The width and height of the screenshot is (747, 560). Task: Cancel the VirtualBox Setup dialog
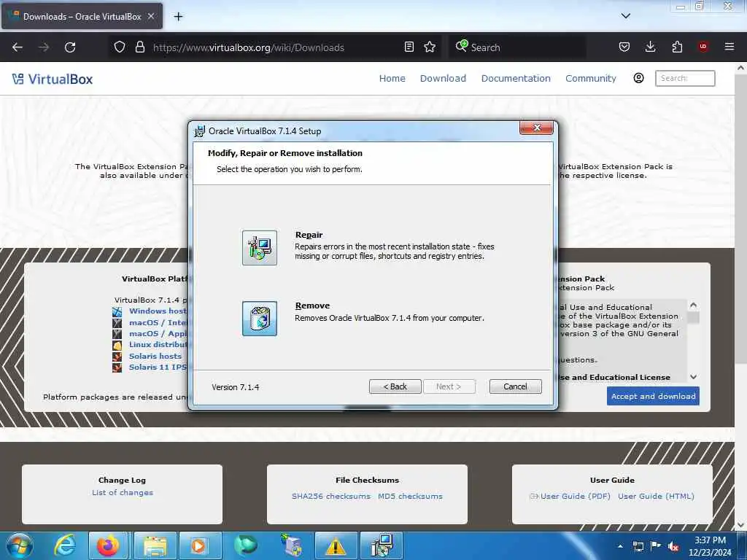[515, 386]
